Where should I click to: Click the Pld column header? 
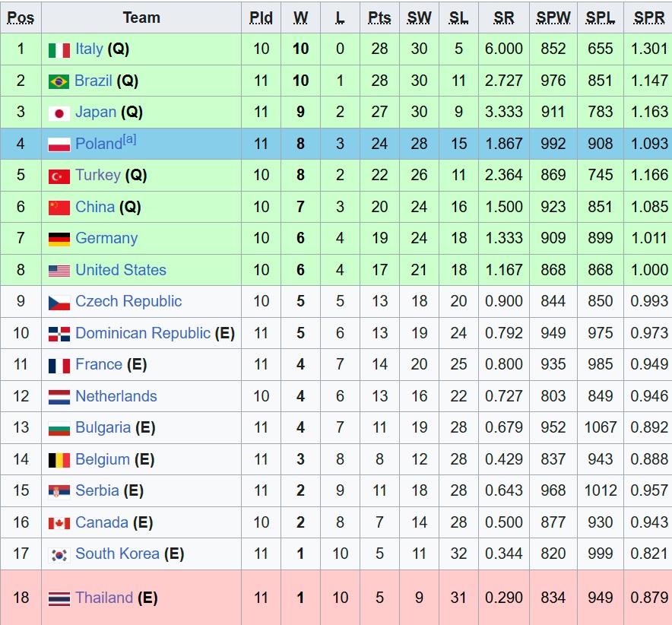tap(261, 17)
